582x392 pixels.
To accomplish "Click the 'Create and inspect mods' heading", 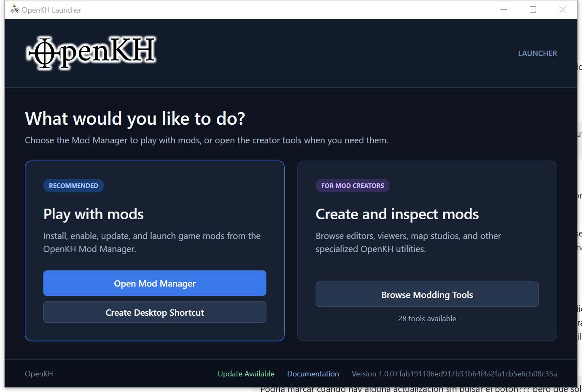I will pyautogui.click(x=397, y=214).
